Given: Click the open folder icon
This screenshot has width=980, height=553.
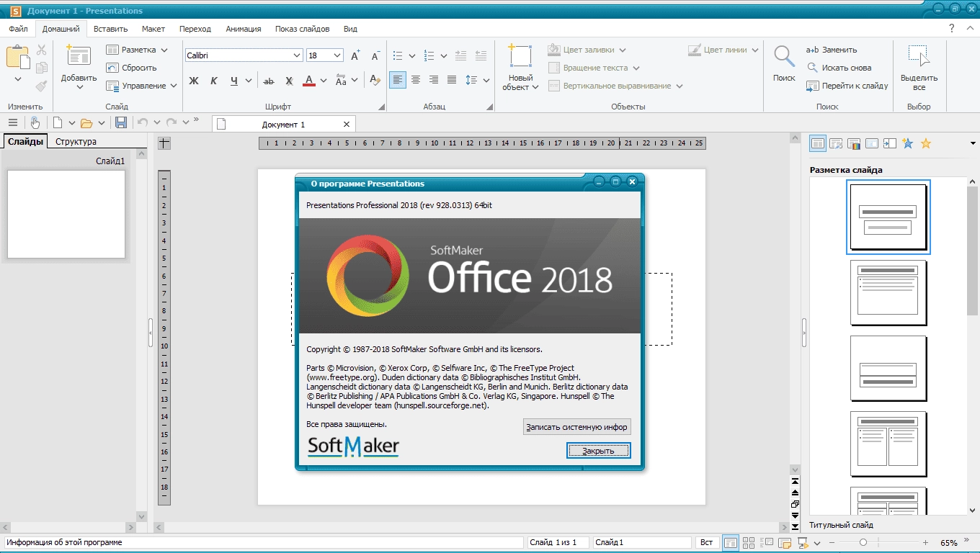Looking at the screenshot, I should pyautogui.click(x=86, y=122).
